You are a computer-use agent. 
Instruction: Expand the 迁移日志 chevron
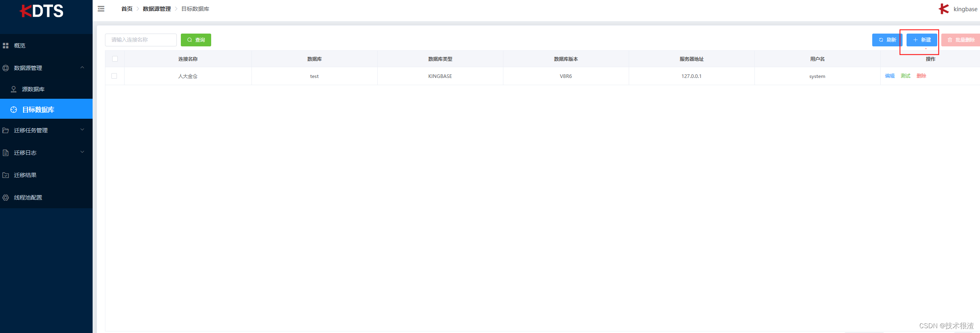coord(82,152)
